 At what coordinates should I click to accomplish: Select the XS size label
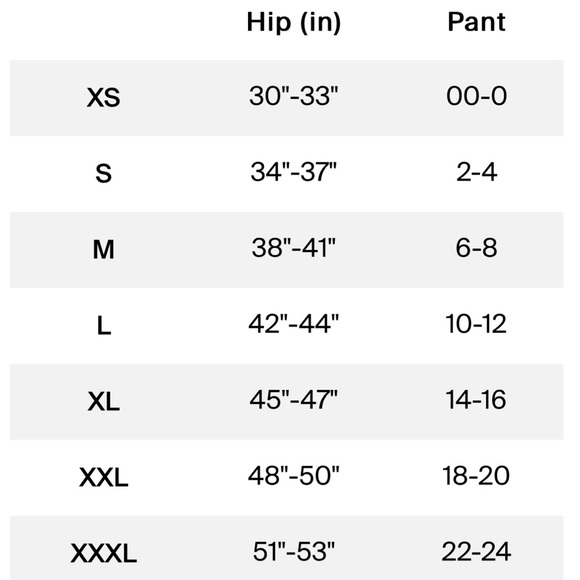click(103, 98)
